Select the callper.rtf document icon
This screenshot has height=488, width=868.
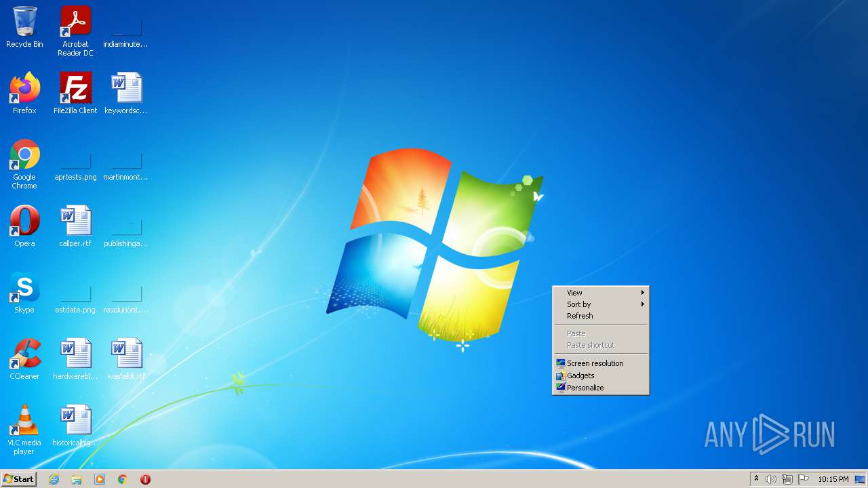(75, 227)
